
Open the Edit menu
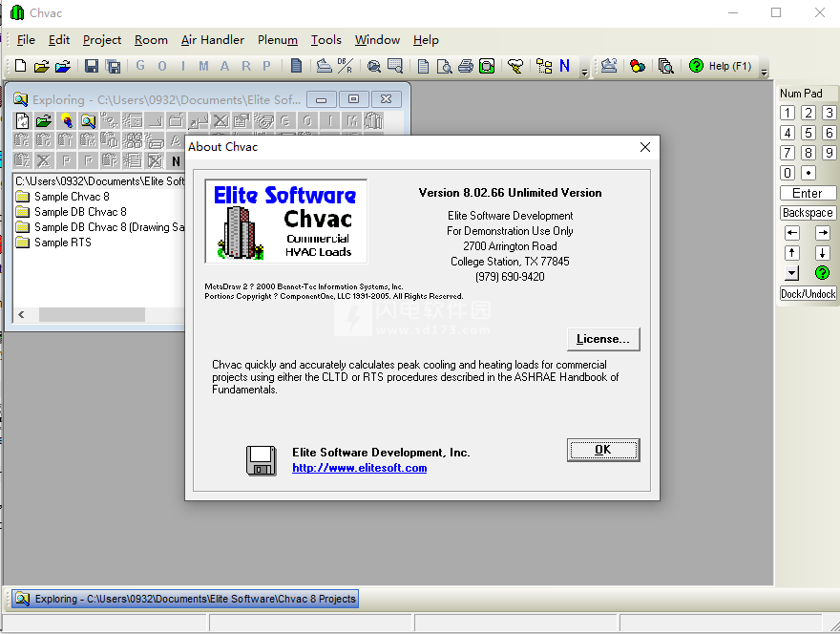tap(59, 40)
